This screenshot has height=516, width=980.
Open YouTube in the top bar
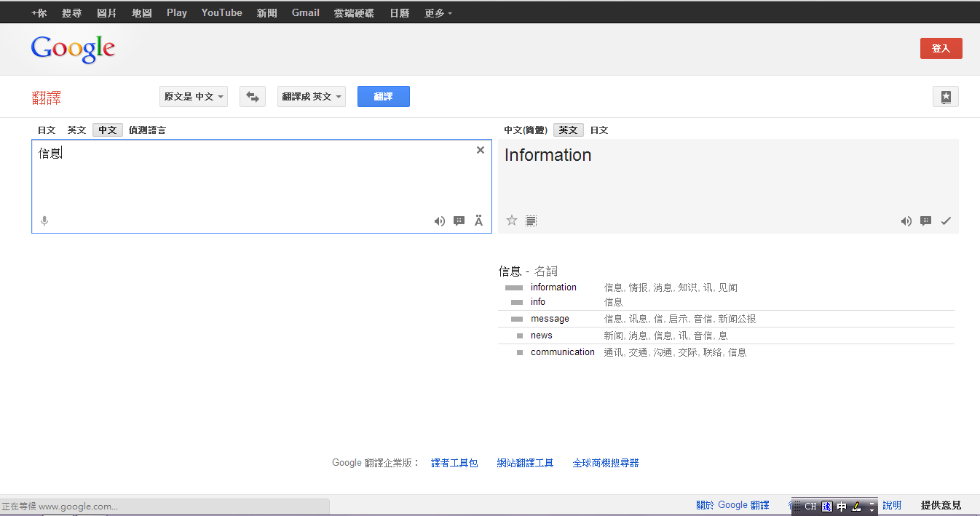pyautogui.click(x=222, y=12)
